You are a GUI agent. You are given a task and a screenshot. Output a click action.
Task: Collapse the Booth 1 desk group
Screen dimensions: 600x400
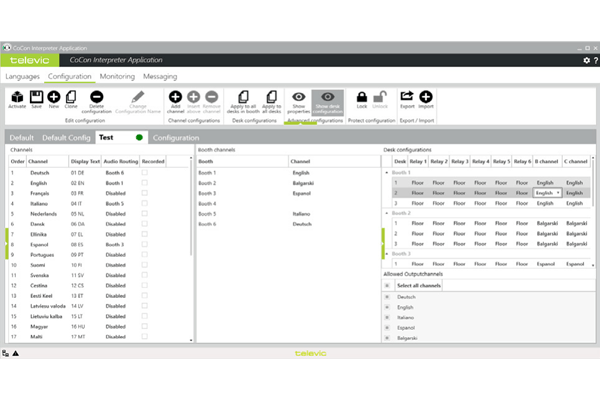coord(386,173)
